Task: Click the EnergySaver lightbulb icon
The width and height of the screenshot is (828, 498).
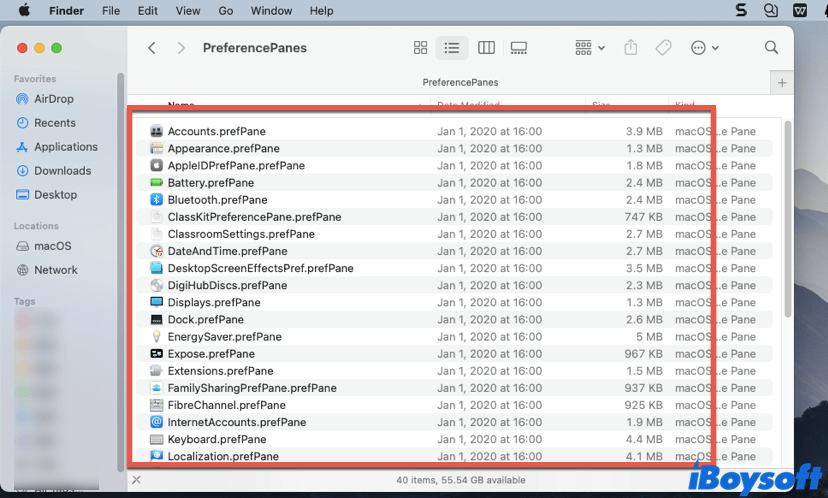Action: coord(156,337)
